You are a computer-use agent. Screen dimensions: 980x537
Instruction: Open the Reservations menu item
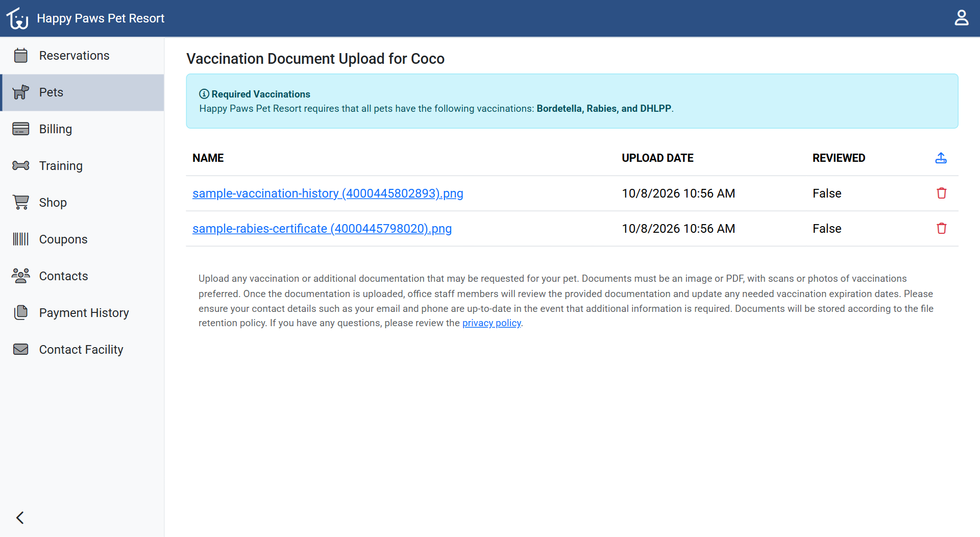point(82,56)
